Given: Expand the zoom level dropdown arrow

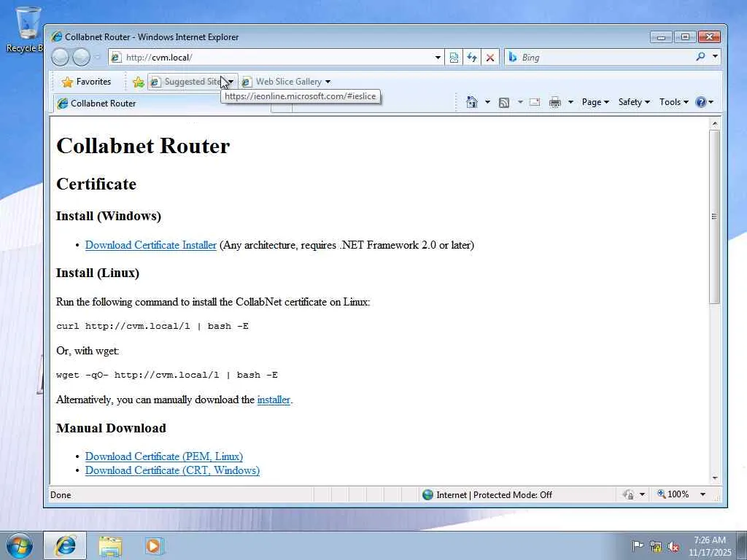Looking at the screenshot, I should point(703,494).
